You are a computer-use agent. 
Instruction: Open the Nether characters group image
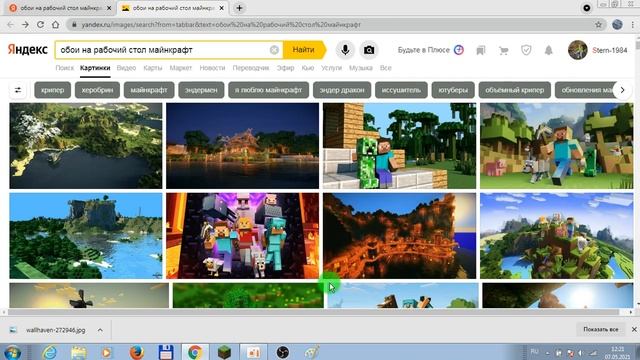point(242,236)
